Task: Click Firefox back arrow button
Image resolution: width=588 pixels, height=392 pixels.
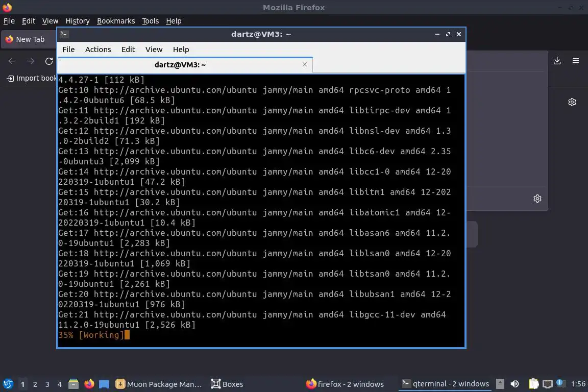Action: [x=12, y=61]
